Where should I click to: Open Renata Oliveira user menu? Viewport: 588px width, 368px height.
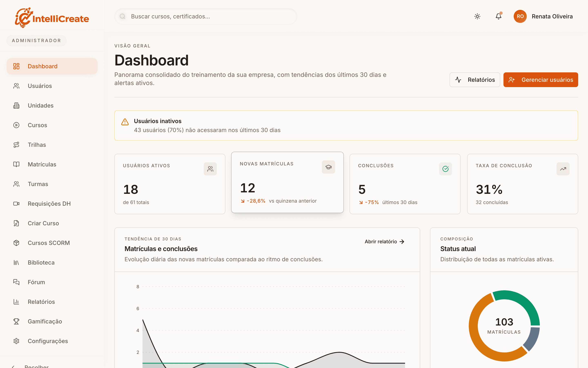[x=543, y=16]
